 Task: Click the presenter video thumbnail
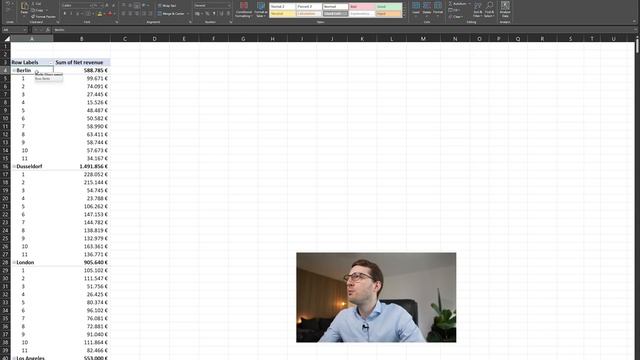[x=376, y=298]
